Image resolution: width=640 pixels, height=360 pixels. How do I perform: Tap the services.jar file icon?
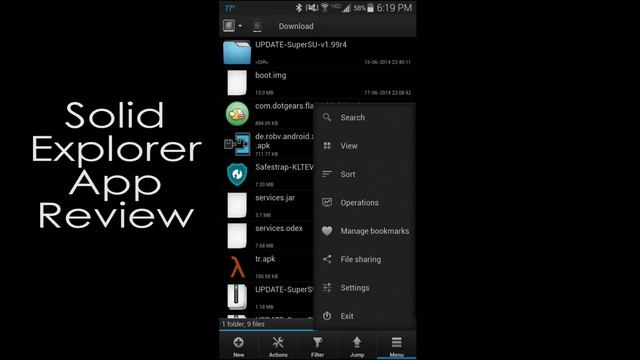click(237, 205)
